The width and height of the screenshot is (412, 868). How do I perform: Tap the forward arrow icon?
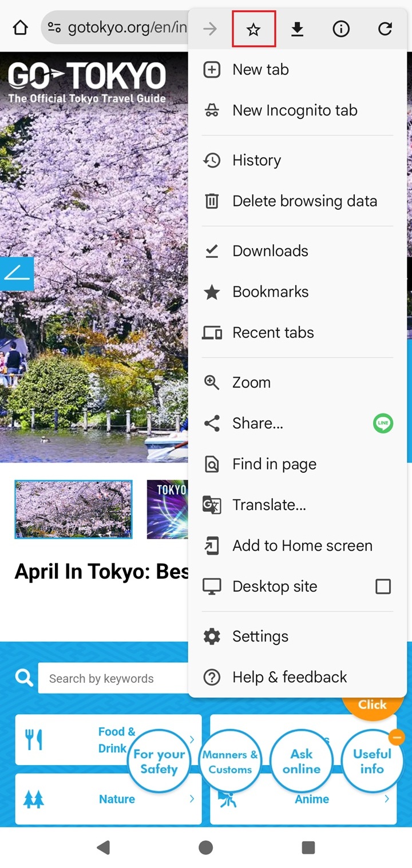210,29
